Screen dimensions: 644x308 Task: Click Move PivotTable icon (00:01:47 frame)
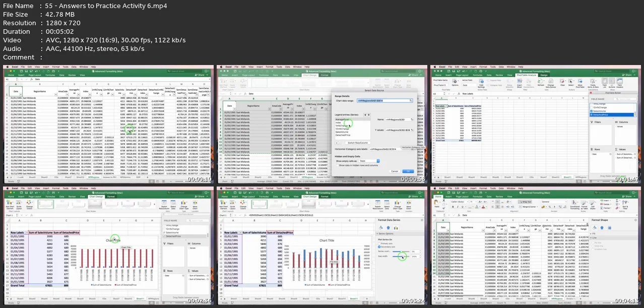(580, 82)
